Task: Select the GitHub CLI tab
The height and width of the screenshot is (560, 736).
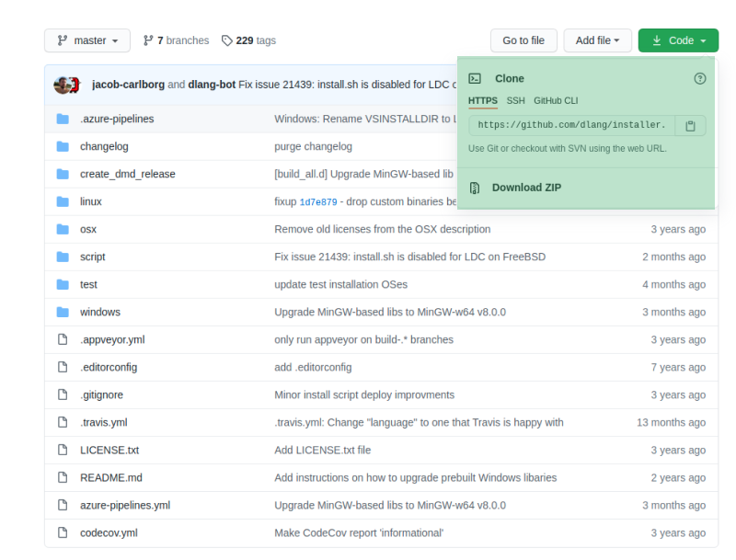Action: (x=556, y=100)
